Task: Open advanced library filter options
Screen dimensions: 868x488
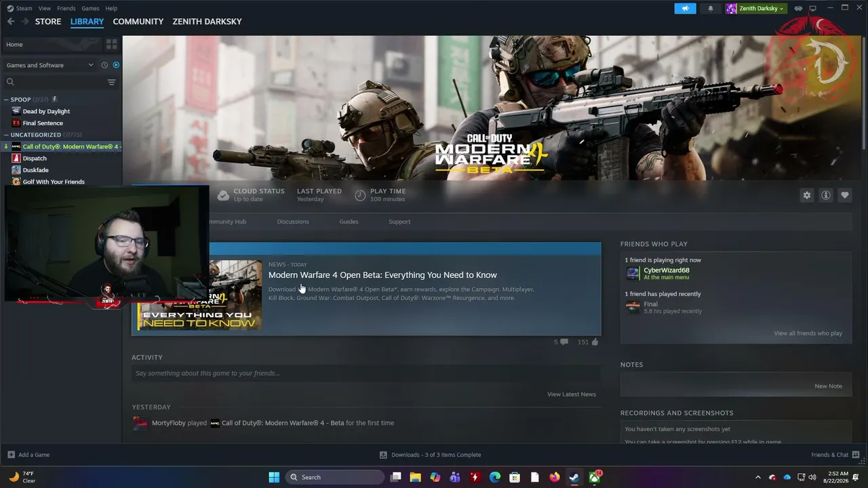Action: [x=112, y=82]
